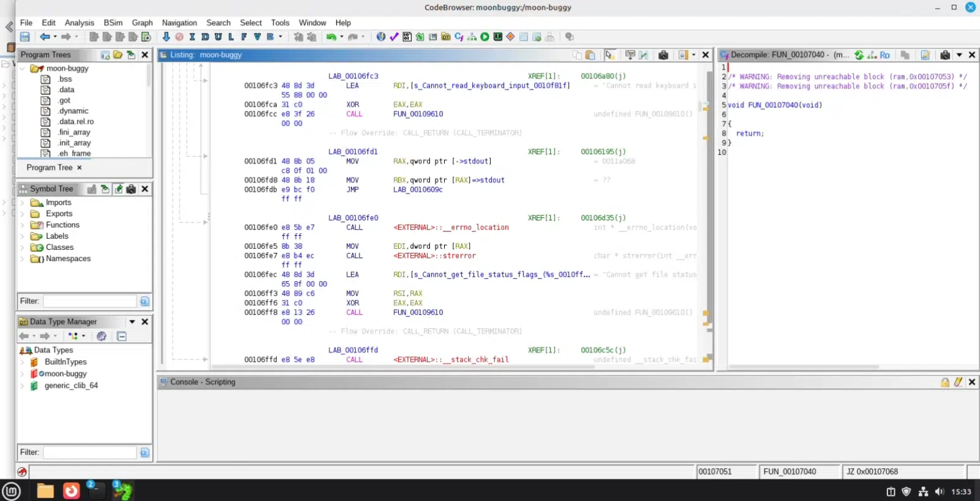
Task: Click the Listing paste clipboard icon
Action: tap(590, 55)
